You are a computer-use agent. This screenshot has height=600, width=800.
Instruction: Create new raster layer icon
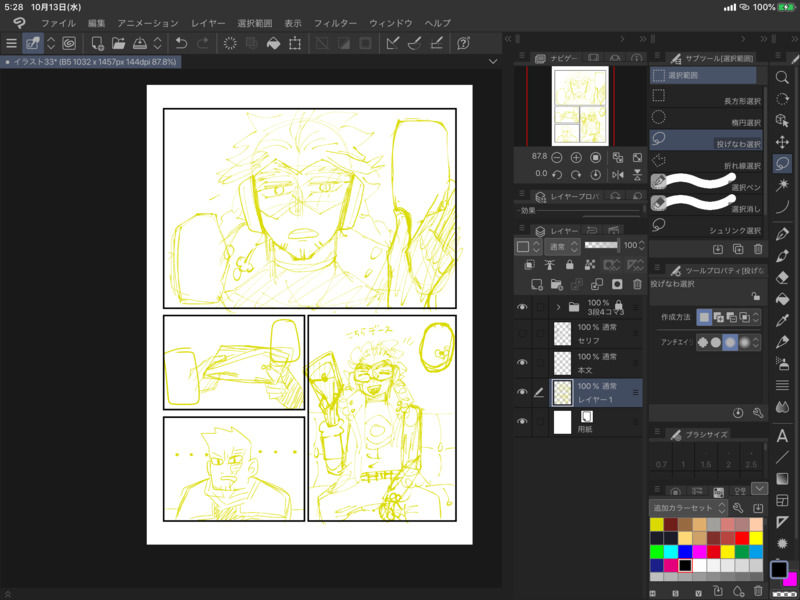(537, 284)
